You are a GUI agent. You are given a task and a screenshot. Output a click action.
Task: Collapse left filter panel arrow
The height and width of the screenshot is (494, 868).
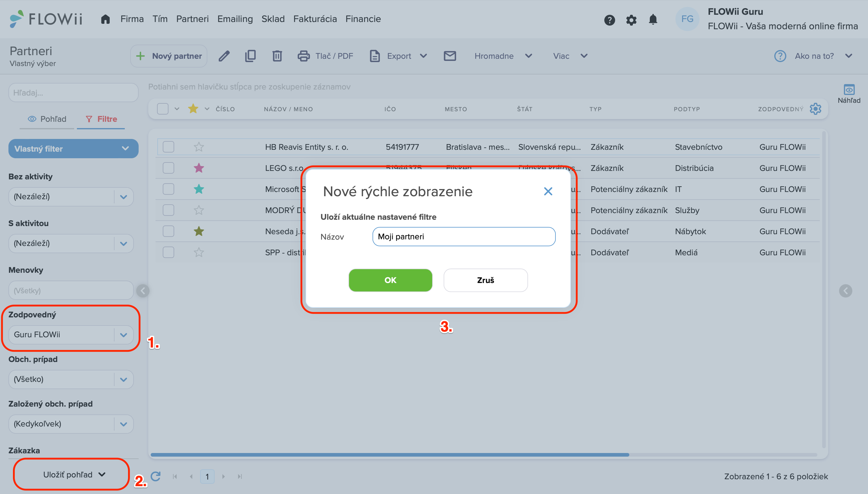(143, 291)
